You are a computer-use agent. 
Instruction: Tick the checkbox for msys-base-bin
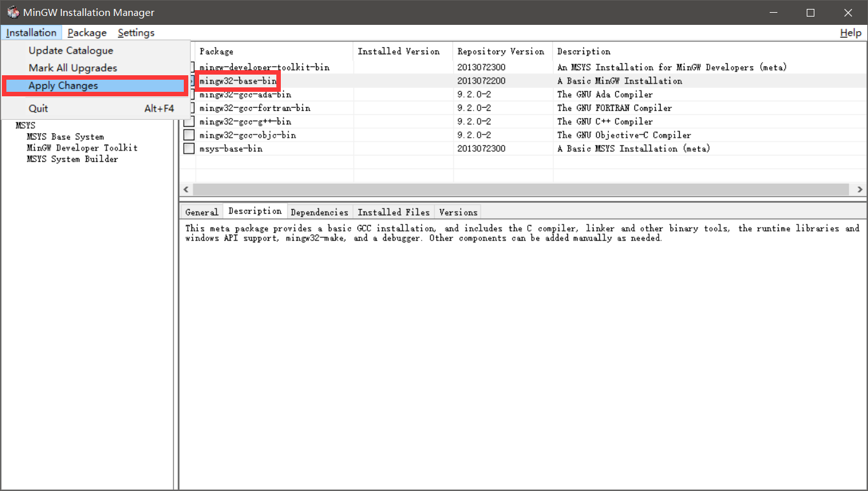(x=189, y=149)
